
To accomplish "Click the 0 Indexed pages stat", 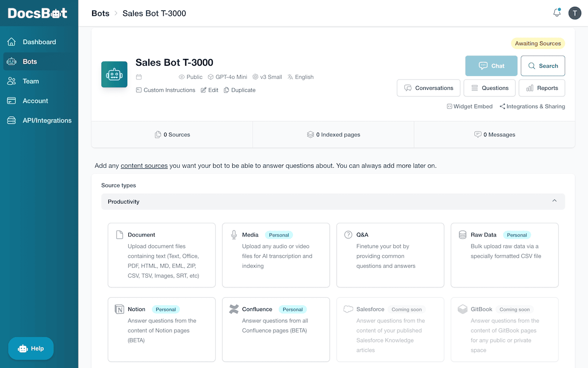I will tap(333, 134).
